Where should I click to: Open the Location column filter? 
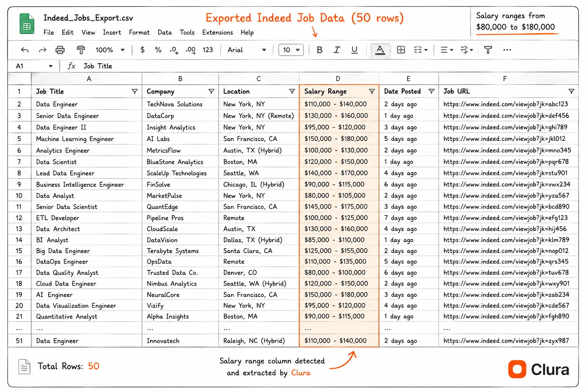292,91
